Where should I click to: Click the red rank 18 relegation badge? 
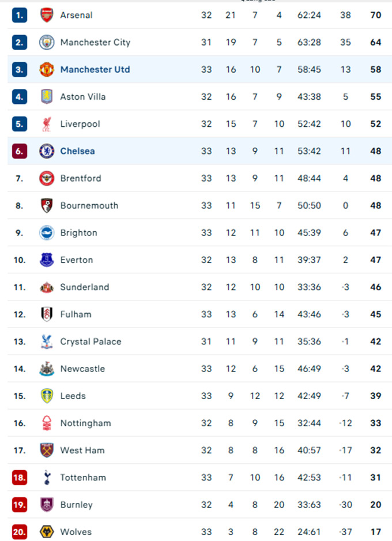coord(20,478)
